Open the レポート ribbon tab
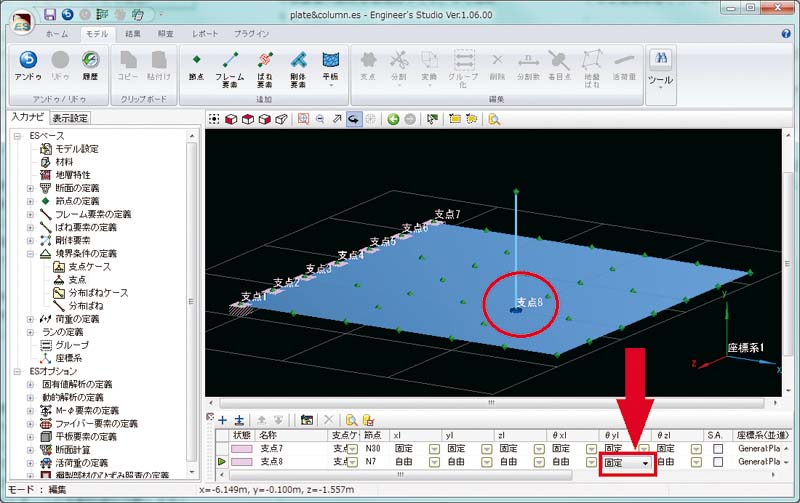The width and height of the screenshot is (800, 503). pyautogui.click(x=205, y=34)
